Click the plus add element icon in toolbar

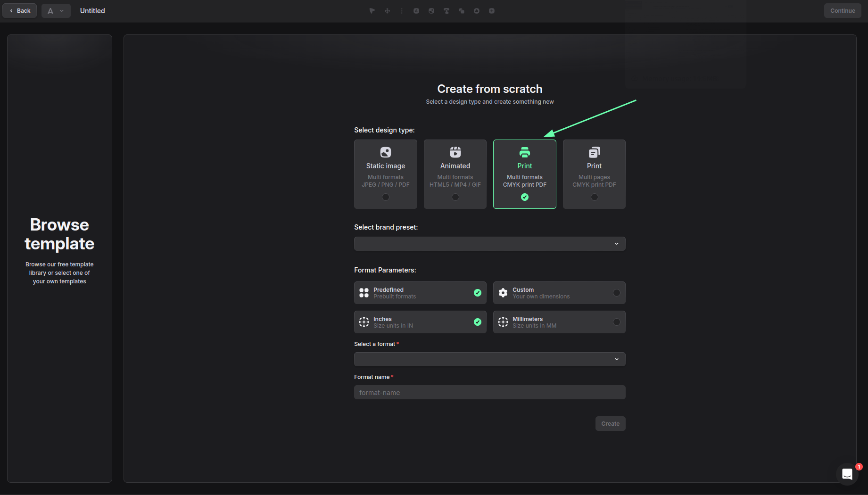tap(492, 11)
